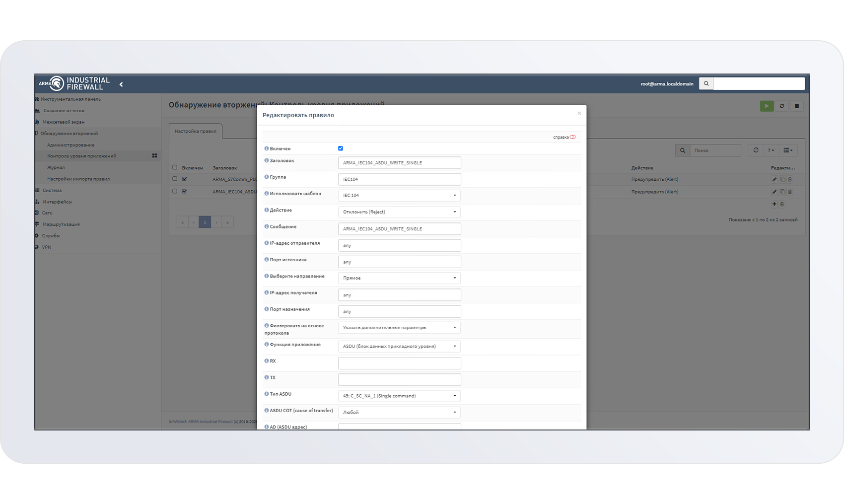Open the Тип ASDU dropdown
The height and width of the screenshot is (504, 844).
pos(399,396)
